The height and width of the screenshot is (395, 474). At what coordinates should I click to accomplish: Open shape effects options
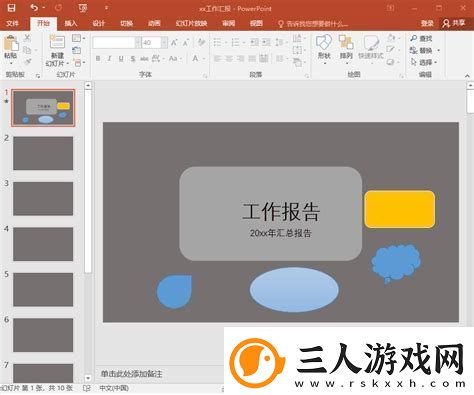(392, 62)
